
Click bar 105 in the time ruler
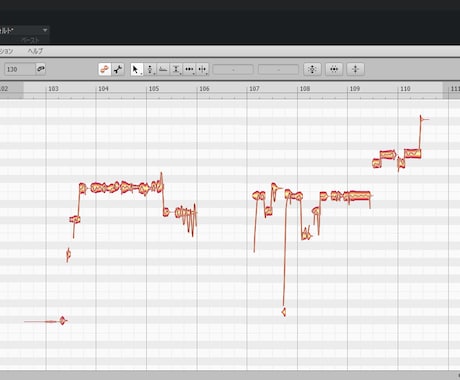tap(154, 89)
